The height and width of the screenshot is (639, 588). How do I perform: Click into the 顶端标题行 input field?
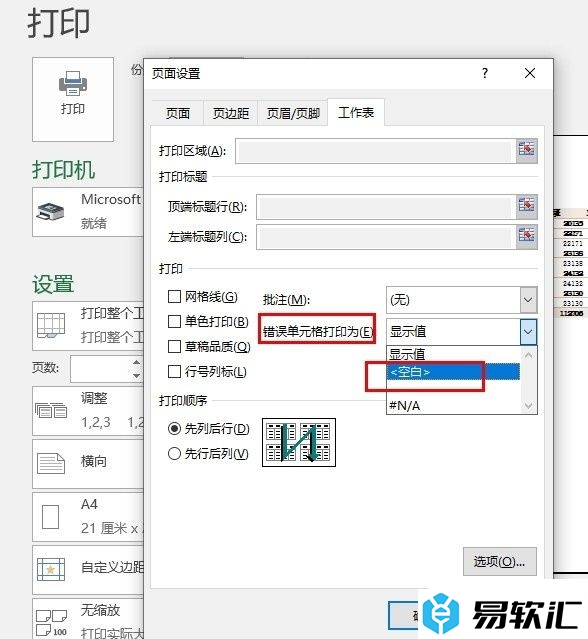386,207
